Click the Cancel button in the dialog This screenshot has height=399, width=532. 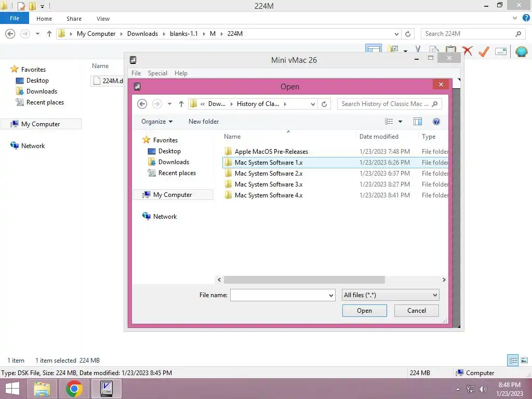click(416, 311)
